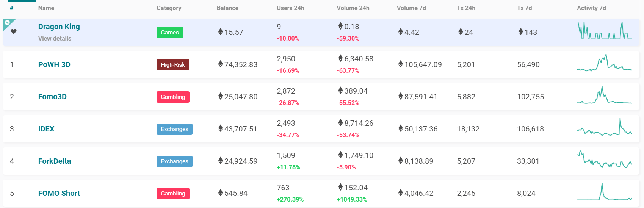This screenshot has height=208, width=644.
Task: Click the High-Risk category tag
Action: (173, 65)
